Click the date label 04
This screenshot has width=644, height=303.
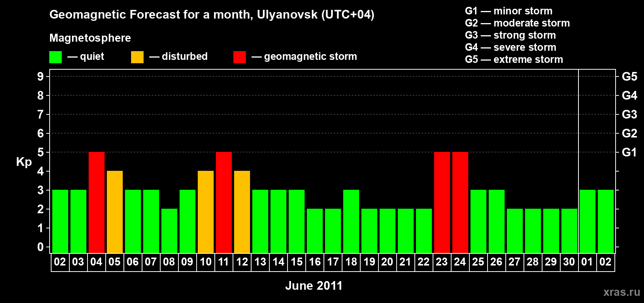coord(96,262)
